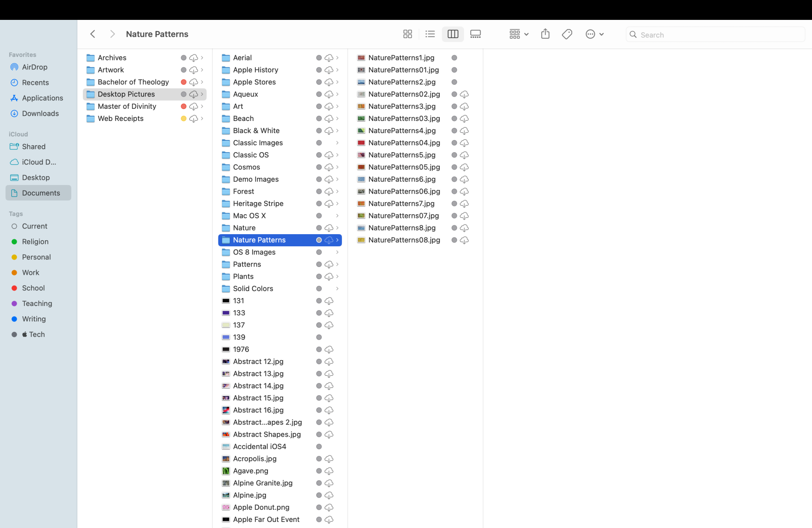
Task: Click the cloud download icon for Aerial folder
Action: pos(329,58)
